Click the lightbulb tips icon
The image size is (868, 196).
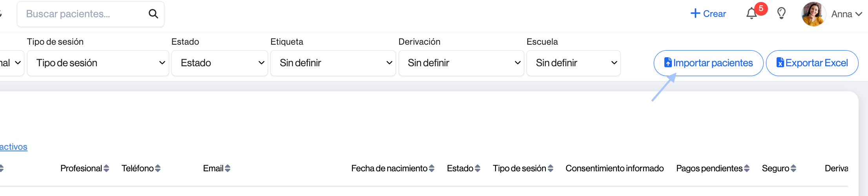click(x=781, y=14)
